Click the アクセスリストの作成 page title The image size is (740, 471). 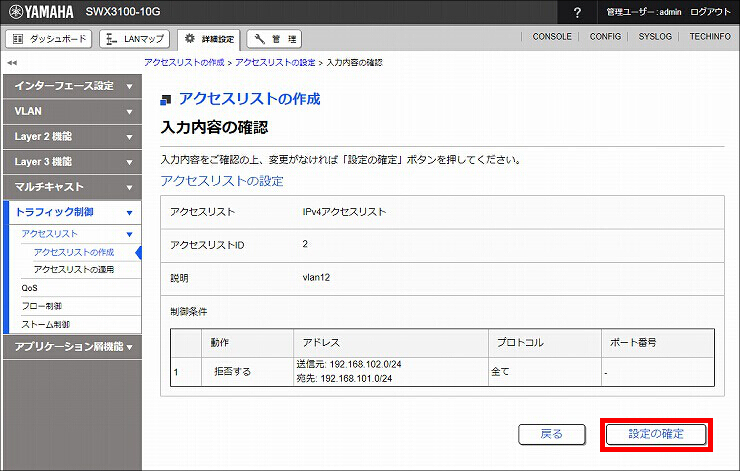tap(249, 99)
